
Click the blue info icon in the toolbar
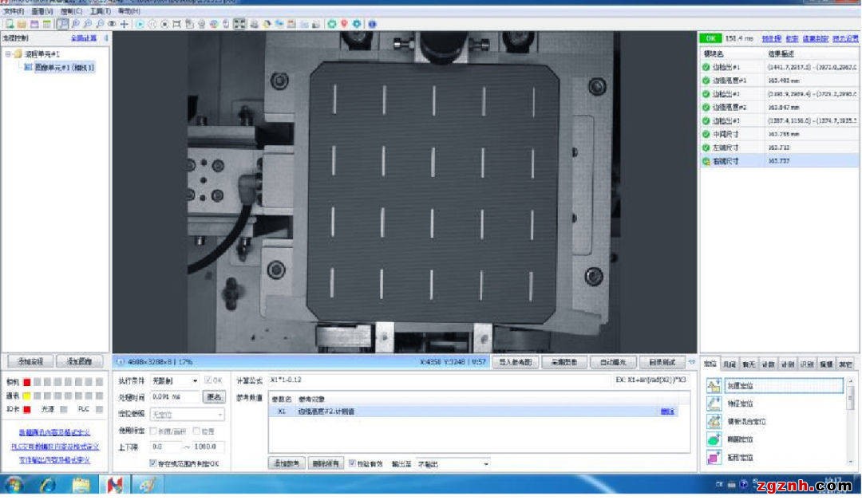(372, 24)
